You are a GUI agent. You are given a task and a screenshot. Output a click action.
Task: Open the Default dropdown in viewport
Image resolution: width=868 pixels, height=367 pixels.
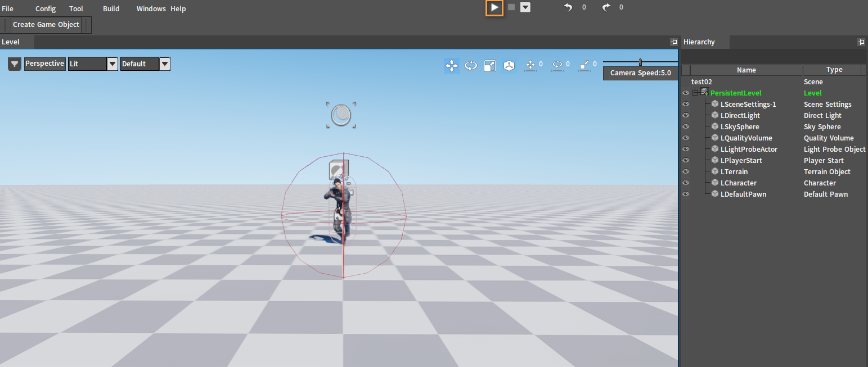point(165,64)
